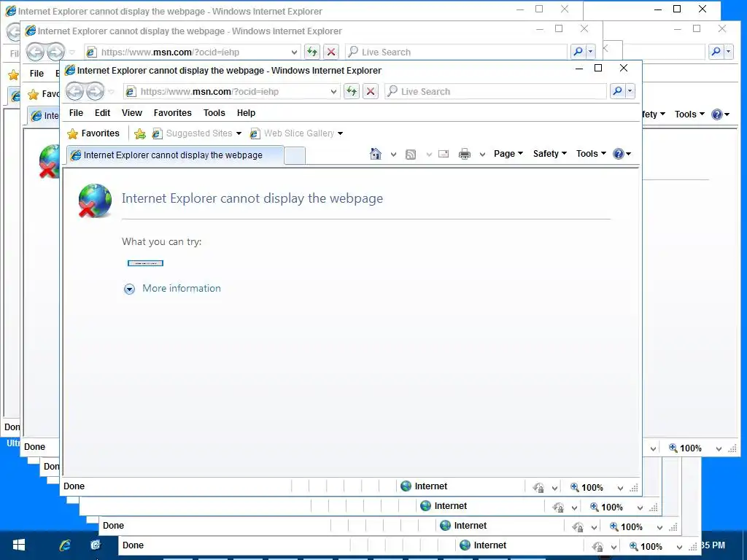Click Forward button in front IE window
The image size is (747, 560).
click(x=96, y=91)
